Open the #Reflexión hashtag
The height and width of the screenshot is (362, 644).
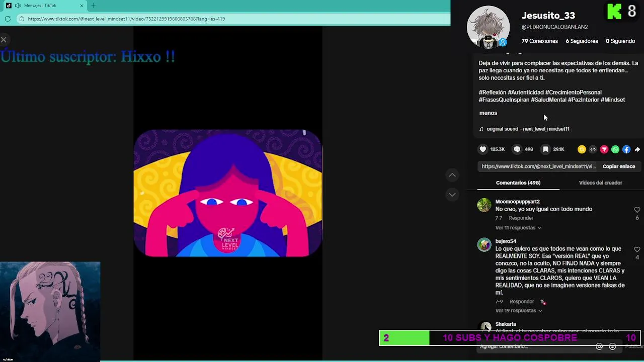tap(493, 93)
